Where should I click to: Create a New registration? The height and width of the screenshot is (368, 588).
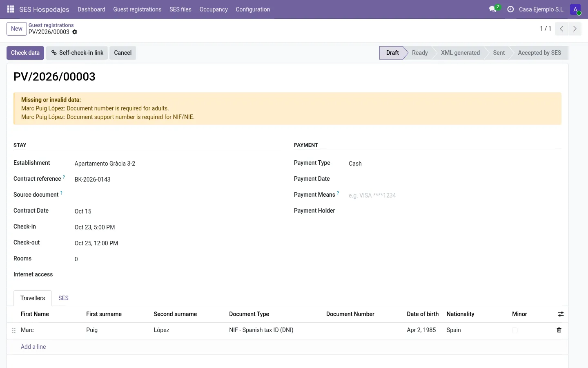point(17,29)
